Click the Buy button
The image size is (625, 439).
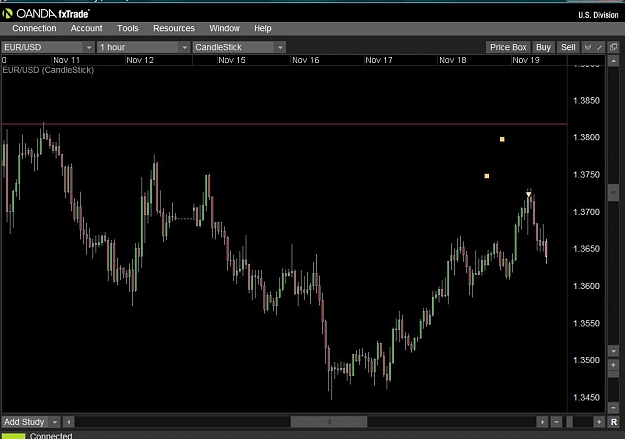[x=543, y=47]
